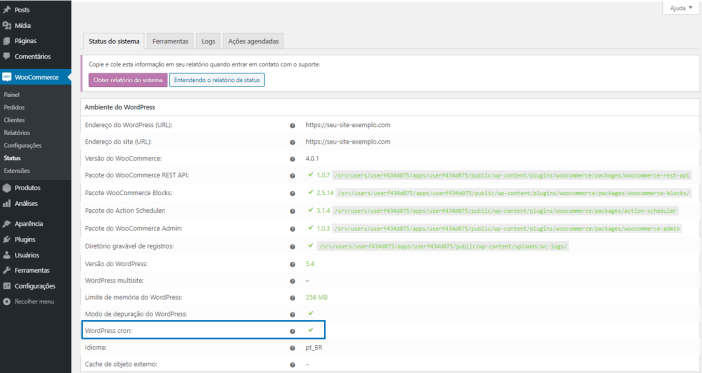The height and width of the screenshot is (373, 702).
Task: Click the wc-logs directory path text
Action: click(443, 246)
